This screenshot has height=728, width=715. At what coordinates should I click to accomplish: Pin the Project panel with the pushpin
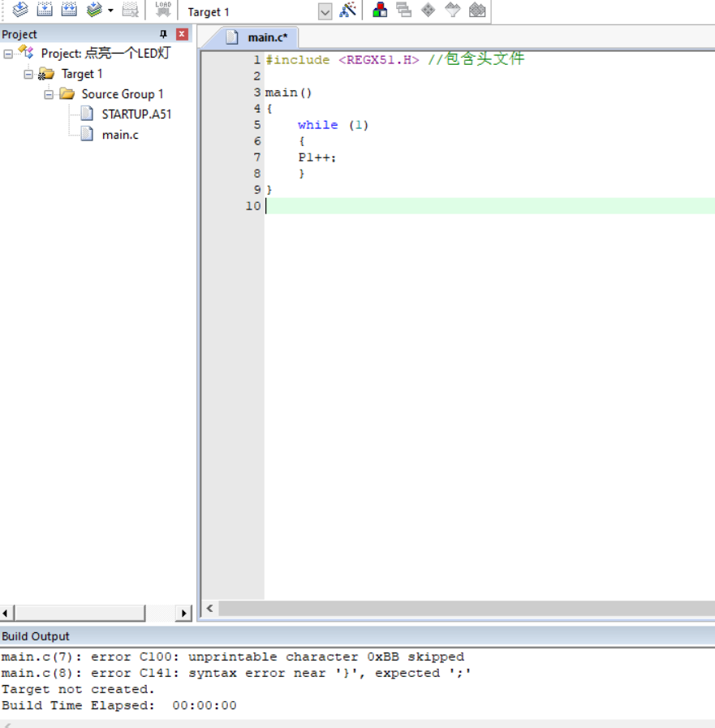pyautogui.click(x=163, y=34)
